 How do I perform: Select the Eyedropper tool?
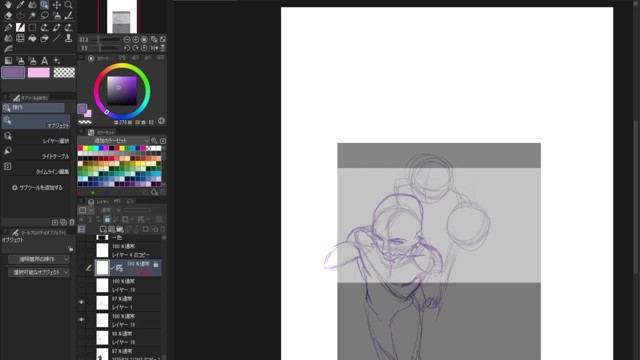tap(20, 5)
